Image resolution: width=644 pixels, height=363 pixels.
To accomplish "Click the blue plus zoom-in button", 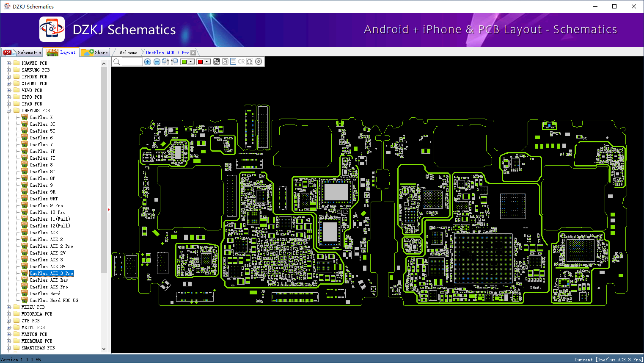I will (148, 62).
